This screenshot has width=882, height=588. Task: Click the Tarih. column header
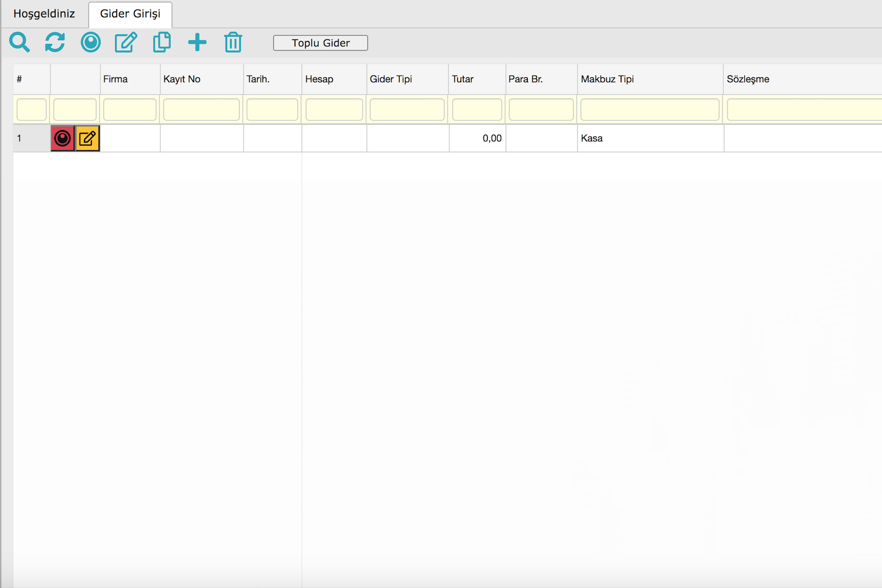[x=258, y=79]
